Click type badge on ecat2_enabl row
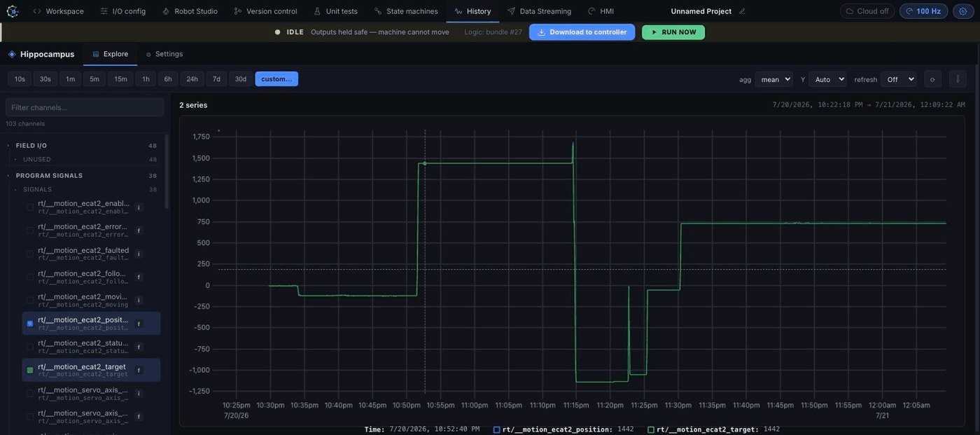This screenshot has height=435, width=980. (x=139, y=207)
